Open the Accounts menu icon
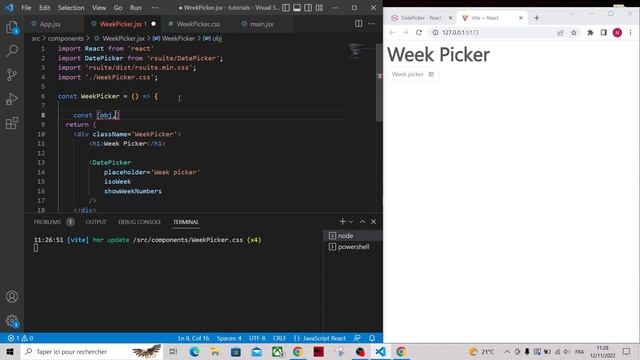 12,297
